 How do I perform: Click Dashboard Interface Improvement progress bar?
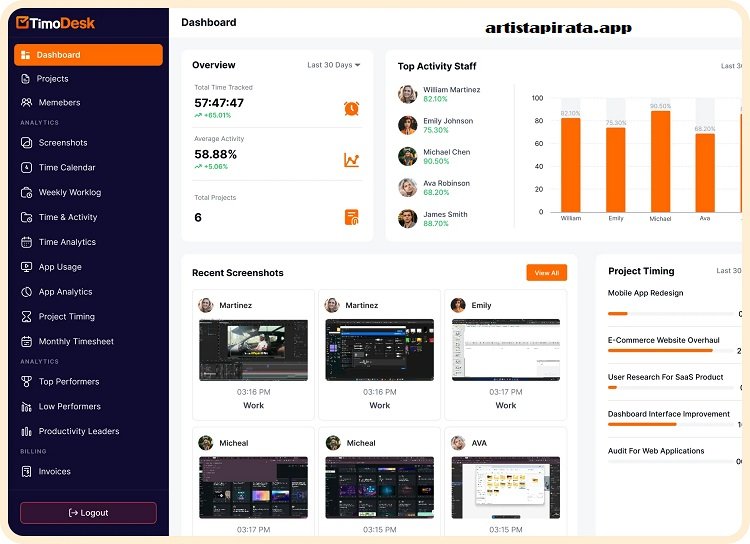(671, 424)
